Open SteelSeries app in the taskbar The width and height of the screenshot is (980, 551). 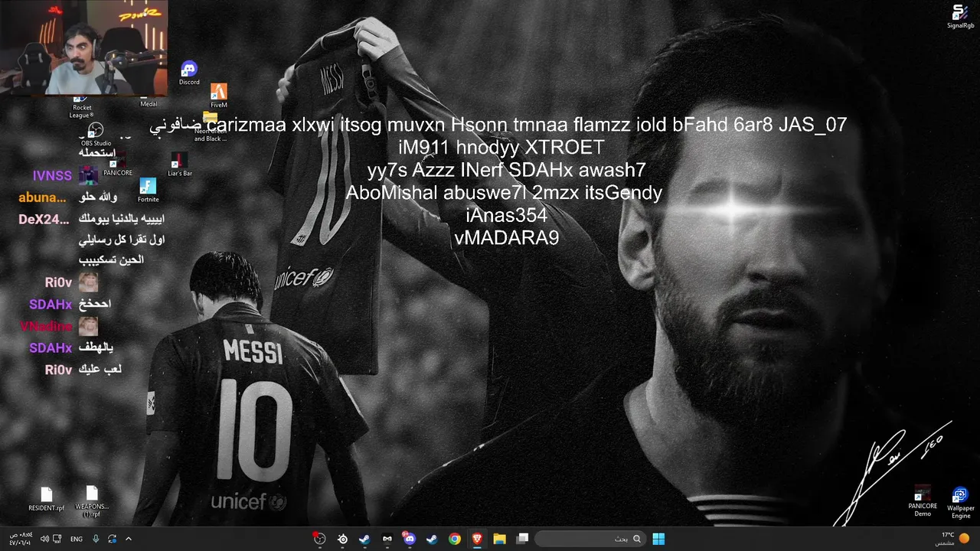tap(342, 539)
